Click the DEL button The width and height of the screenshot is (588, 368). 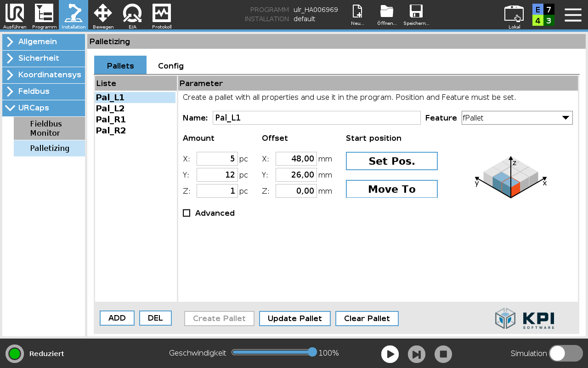[x=155, y=318]
